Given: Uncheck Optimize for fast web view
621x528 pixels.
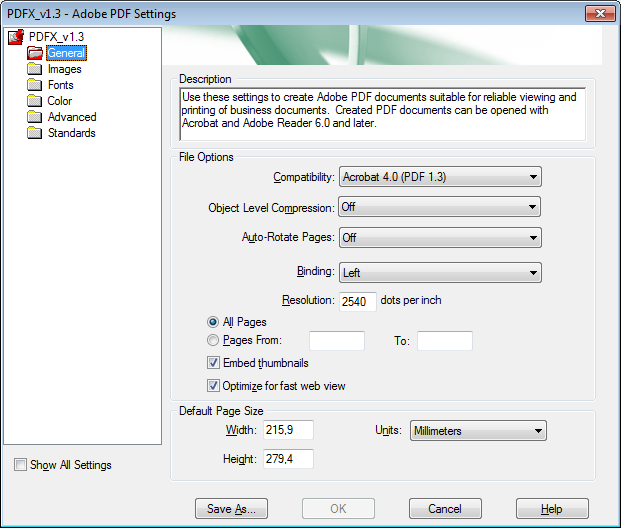Looking at the screenshot, I should coord(213,385).
